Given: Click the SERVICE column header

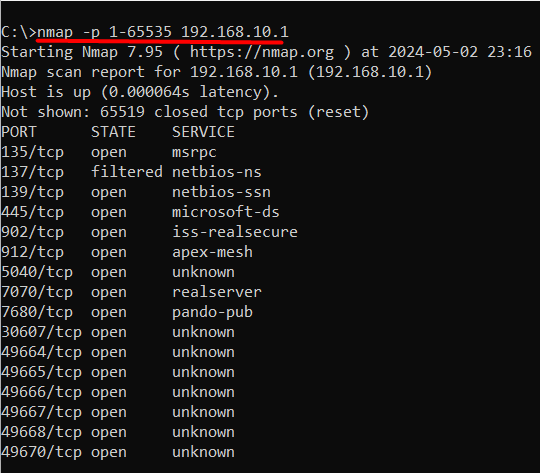Looking at the screenshot, I should [203, 132].
